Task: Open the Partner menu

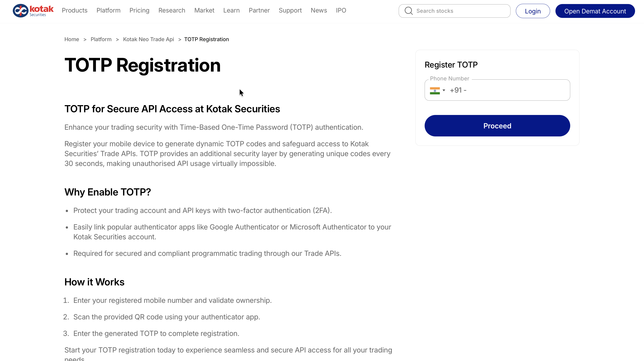Action: pyautogui.click(x=259, y=11)
